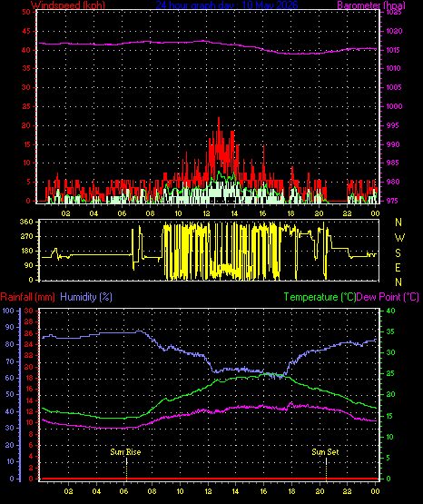Click the E compass letter beside direction graph
Viewport: 423px width, 504px height.
(x=398, y=267)
